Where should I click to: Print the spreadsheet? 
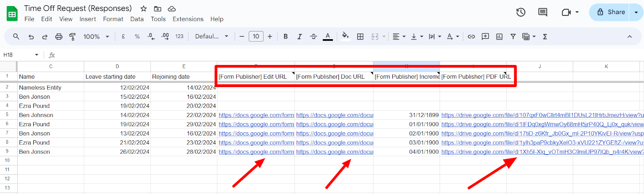[x=59, y=37]
